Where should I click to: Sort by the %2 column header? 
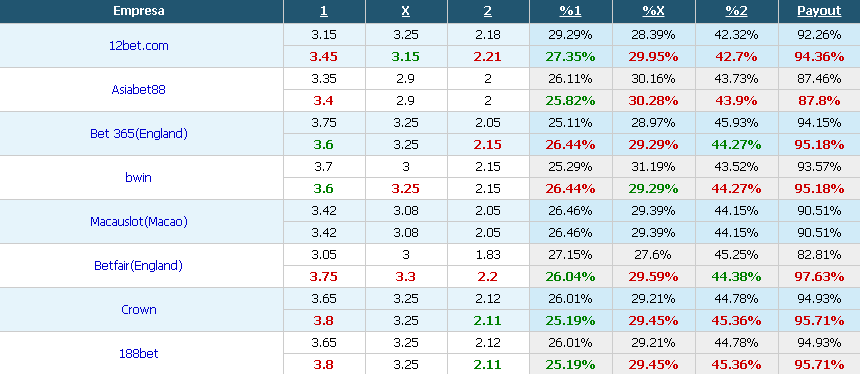736,11
